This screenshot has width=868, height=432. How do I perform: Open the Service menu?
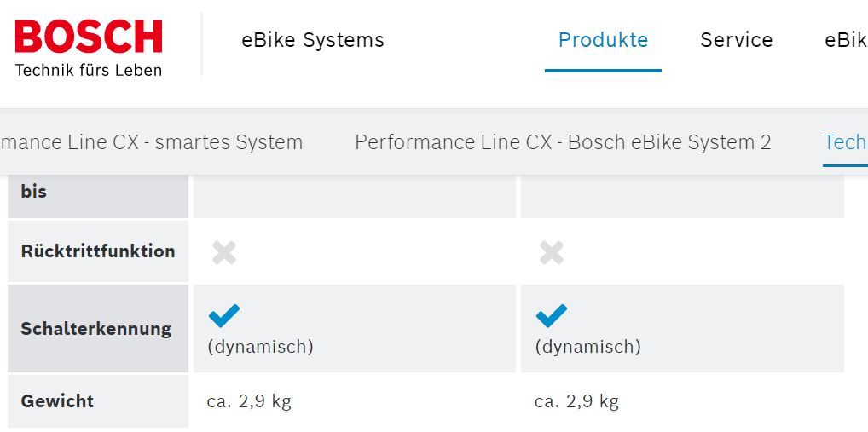(736, 40)
